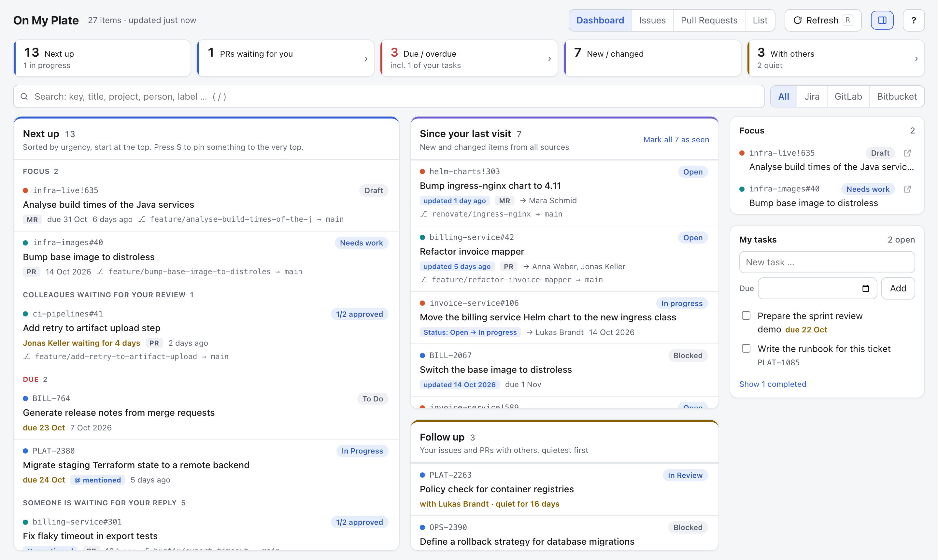The width and height of the screenshot is (938, 560).
Task: Open Policy check for container registries
Action: point(496,489)
